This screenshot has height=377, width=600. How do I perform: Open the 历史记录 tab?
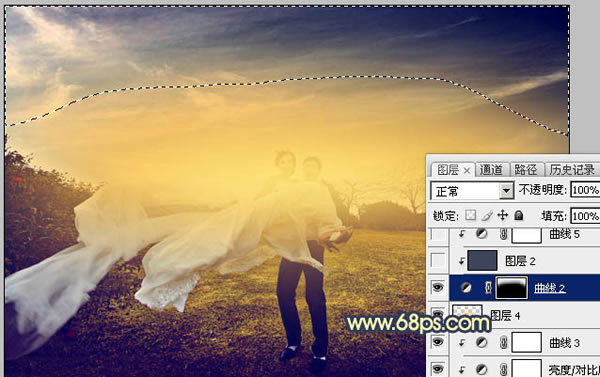(572, 170)
